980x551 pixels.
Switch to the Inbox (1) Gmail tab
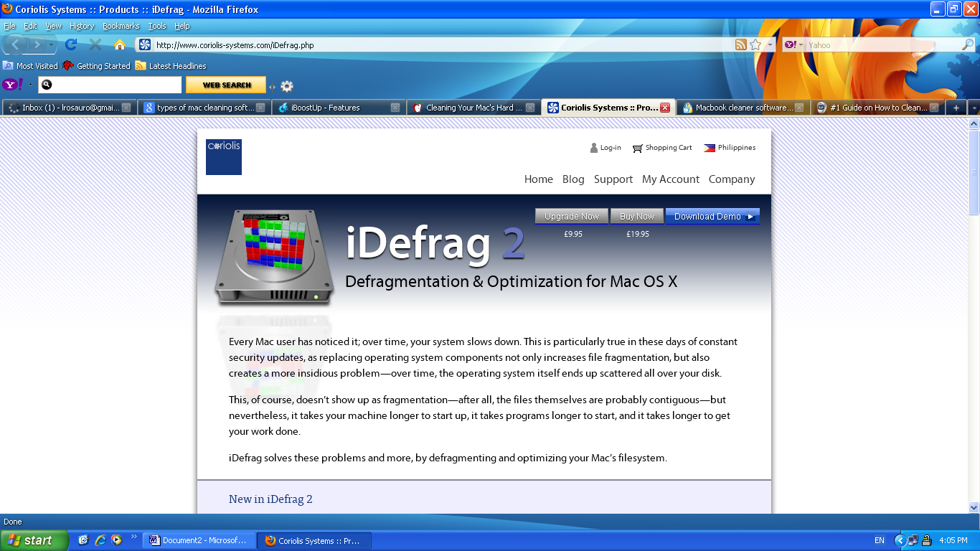[70, 108]
